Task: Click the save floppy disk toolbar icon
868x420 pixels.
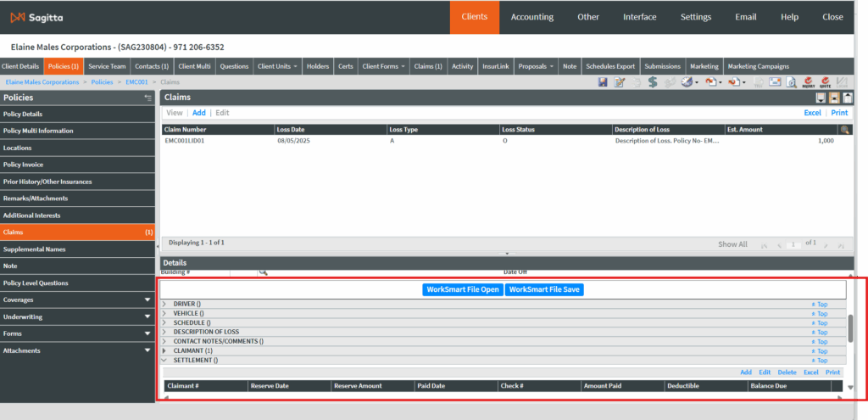Action: [603, 82]
